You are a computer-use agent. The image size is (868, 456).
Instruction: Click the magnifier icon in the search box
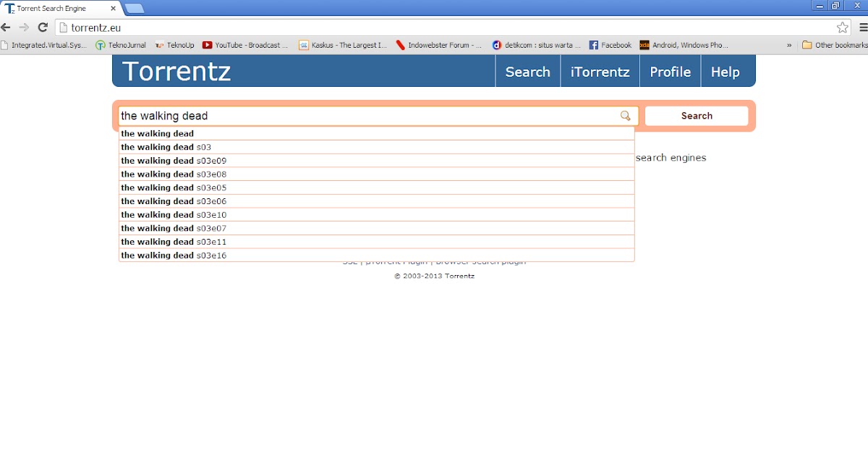626,116
